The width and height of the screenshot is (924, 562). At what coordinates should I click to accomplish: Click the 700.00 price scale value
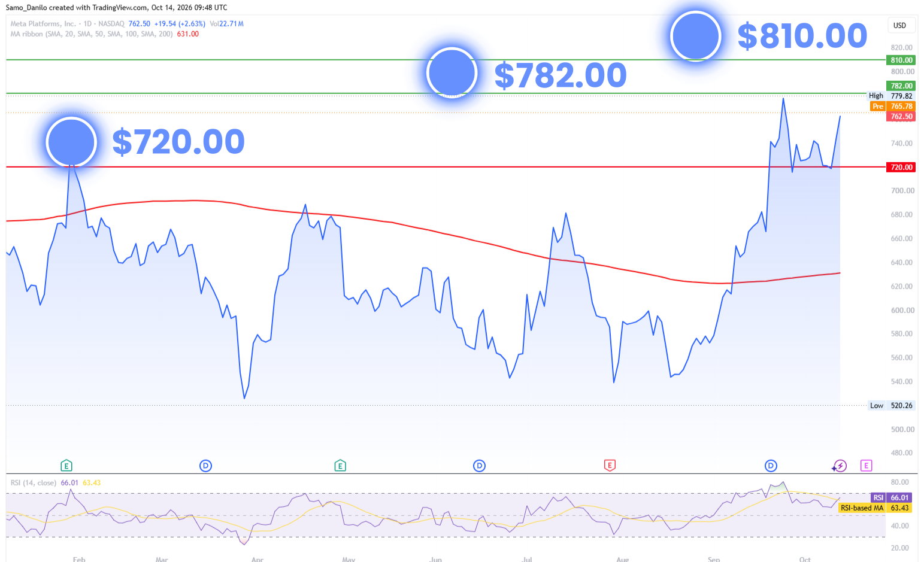pyautogui.click(x=902, y=190)
